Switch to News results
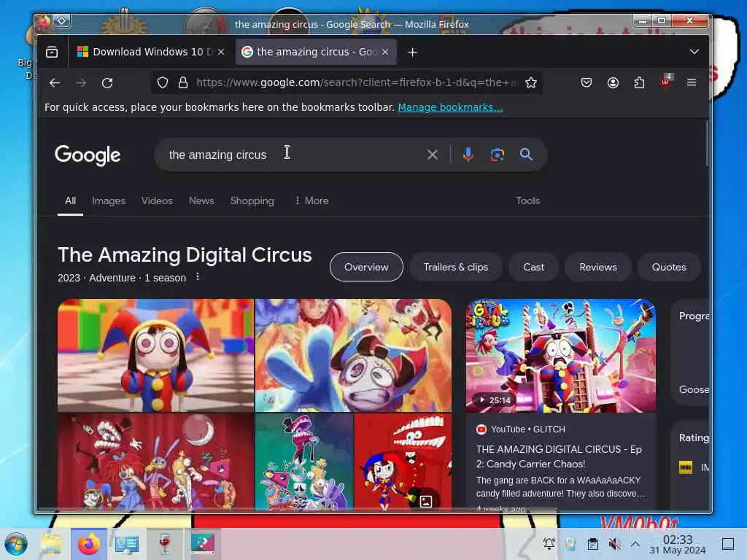This screenshot has width=747, height=560. pyautogui.click(x=201, y=201)
